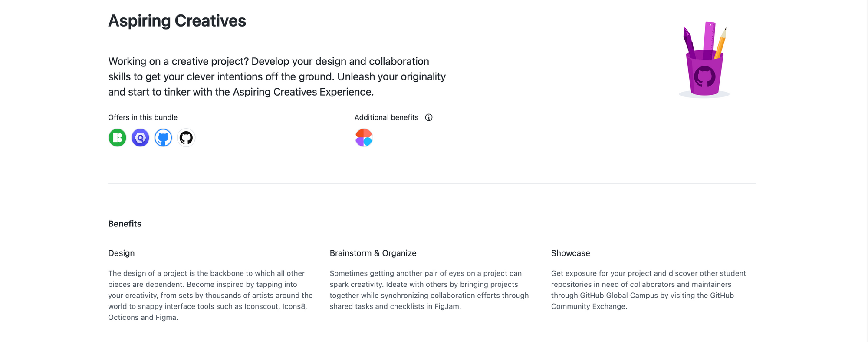Screen dimensions: 868x342
Task: Click the intro paragraph about creative projects
Action: (x=277, y=76)
